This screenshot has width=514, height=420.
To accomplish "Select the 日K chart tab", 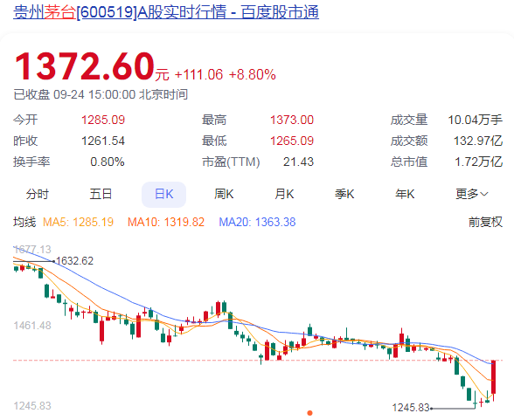I will tap(164, 195).
